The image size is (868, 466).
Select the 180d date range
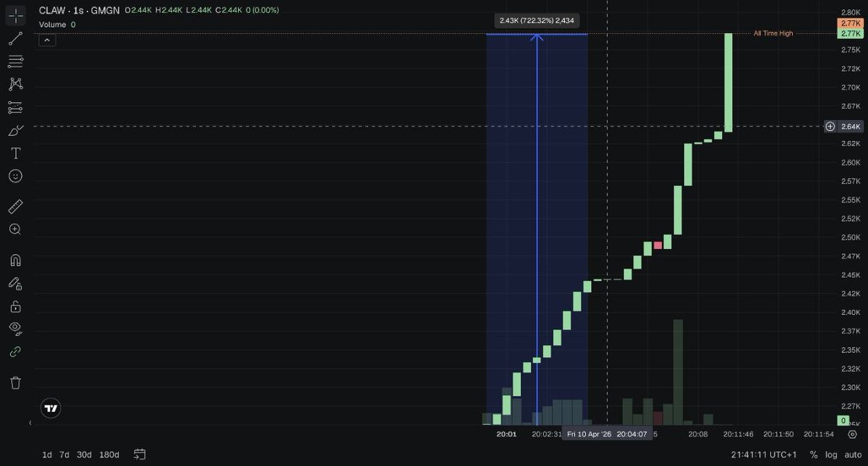(109, 454)
